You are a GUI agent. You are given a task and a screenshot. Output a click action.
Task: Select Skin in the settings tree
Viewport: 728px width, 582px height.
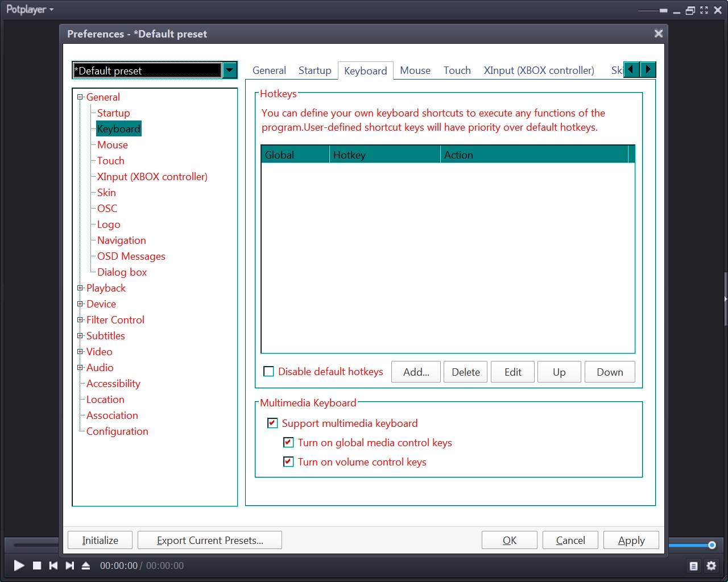click(x=106, y=193)
